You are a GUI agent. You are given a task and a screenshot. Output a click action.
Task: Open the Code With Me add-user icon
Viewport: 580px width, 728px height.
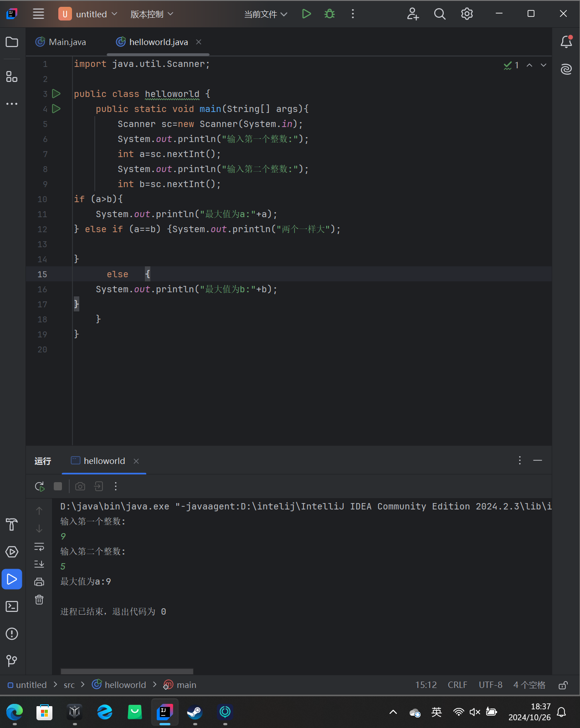pyautogui.click(x=413, y=14)
